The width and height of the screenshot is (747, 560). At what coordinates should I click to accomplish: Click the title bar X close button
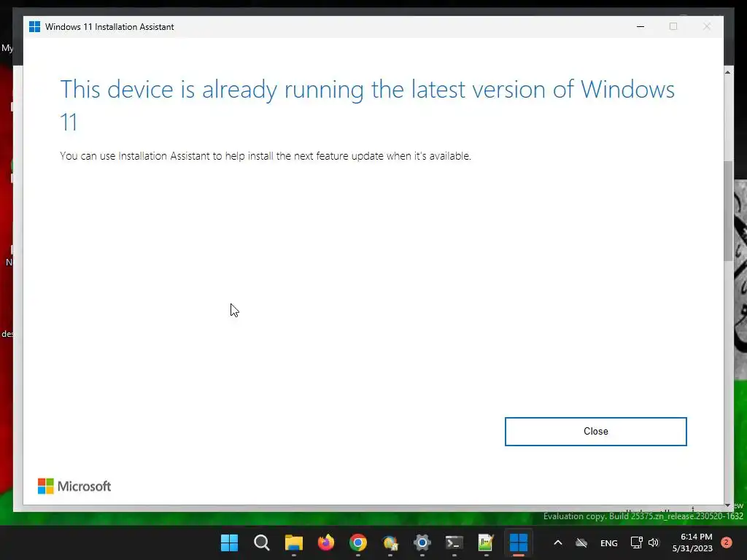707,27
